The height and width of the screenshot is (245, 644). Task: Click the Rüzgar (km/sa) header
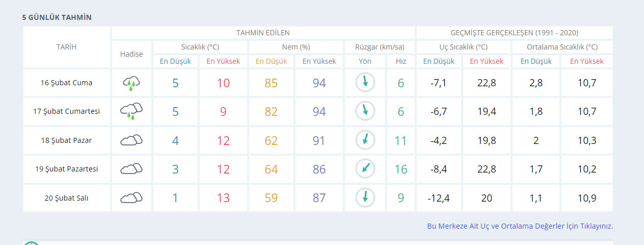click(x=380, y=47)
